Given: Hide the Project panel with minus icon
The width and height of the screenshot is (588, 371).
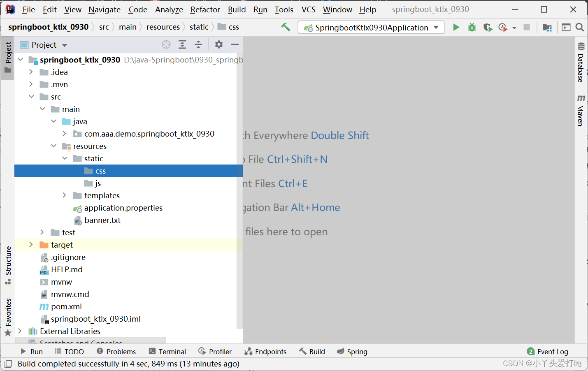Looking at the screenshot, I should click(235, 44).
